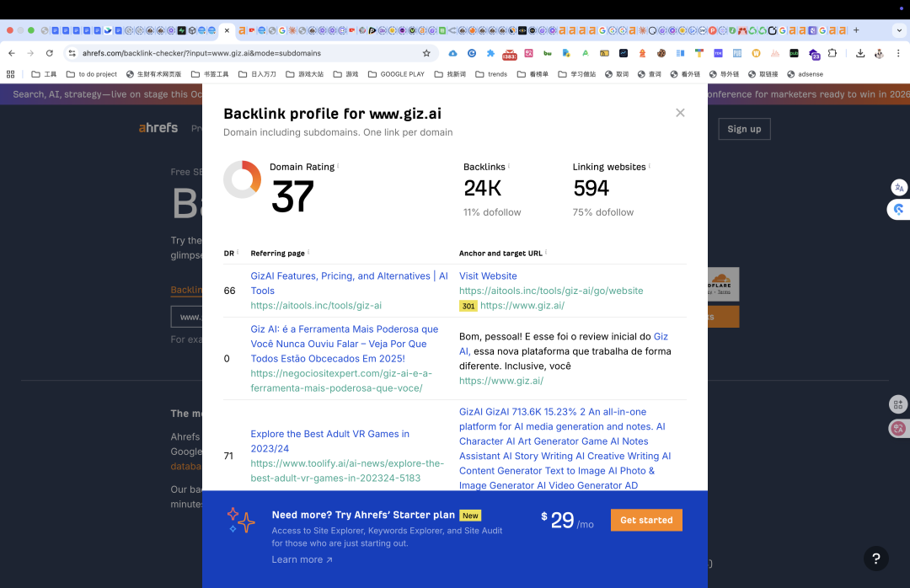Expand the tab search chevron

pos(899,30)
